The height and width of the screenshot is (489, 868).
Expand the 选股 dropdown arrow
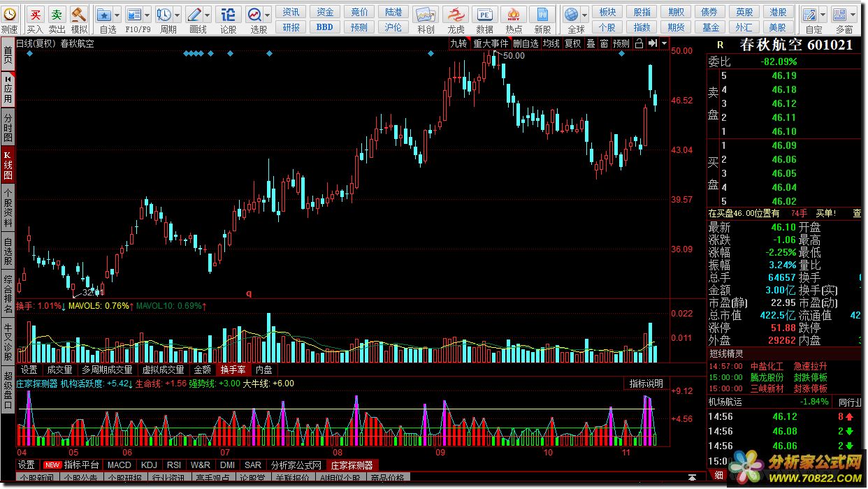pos(267,15)
